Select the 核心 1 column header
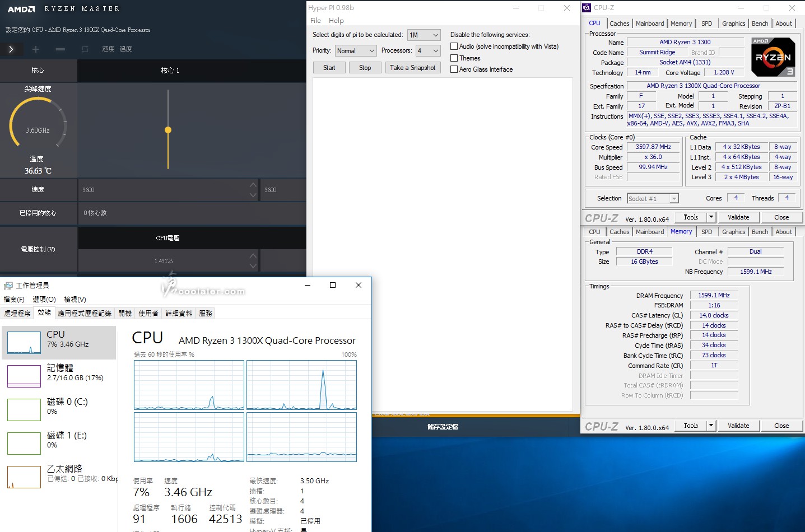The image size is (805, 532). 170,71
